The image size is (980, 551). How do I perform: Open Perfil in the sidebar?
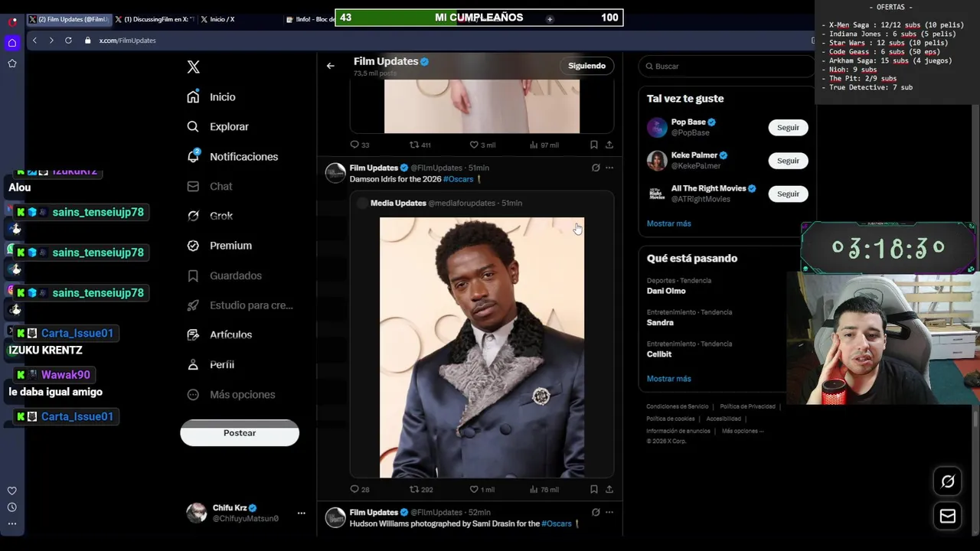pyautogui.click(x=211, y=365)
